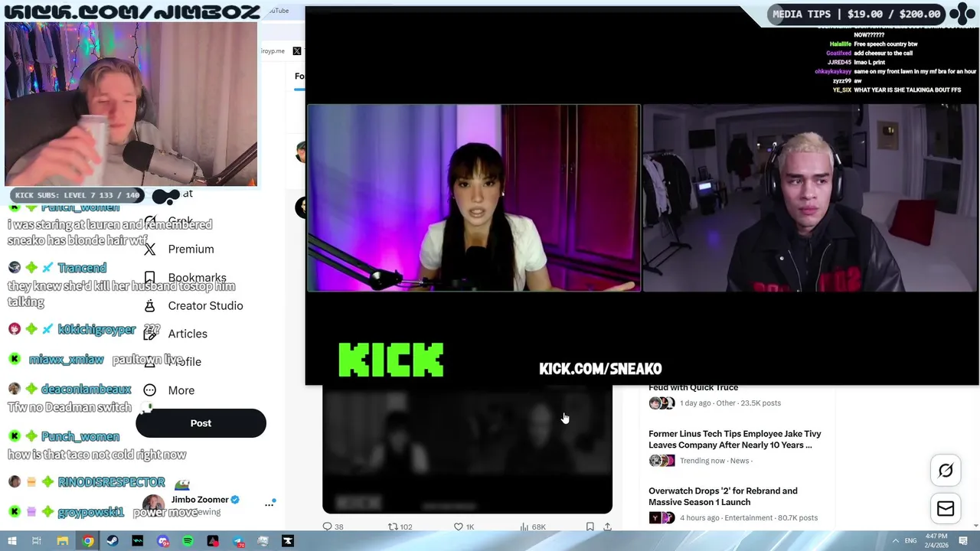Expand the More menu in sidebar
Viewport: 980px width, 551px height.
click(181, 390)
